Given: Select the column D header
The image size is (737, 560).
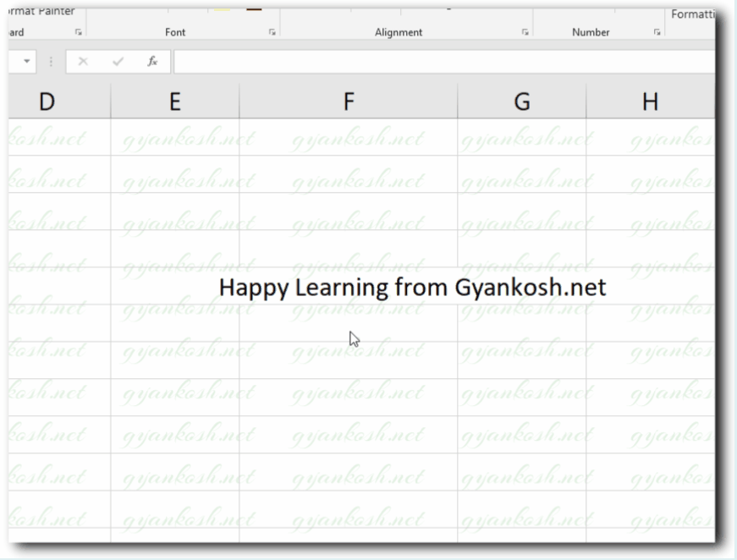Looking at the screenshot, I should (47, 101).
